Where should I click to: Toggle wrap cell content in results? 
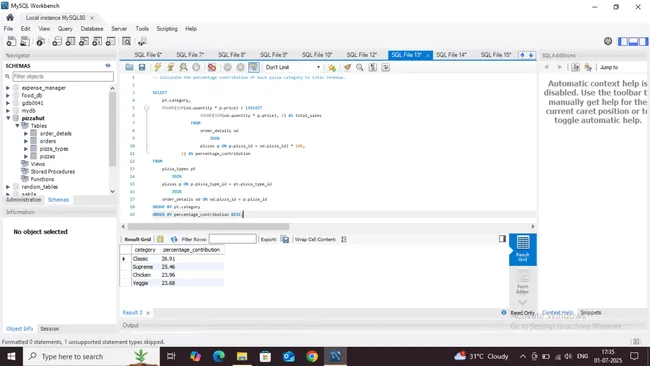click(x=344, y=239)
